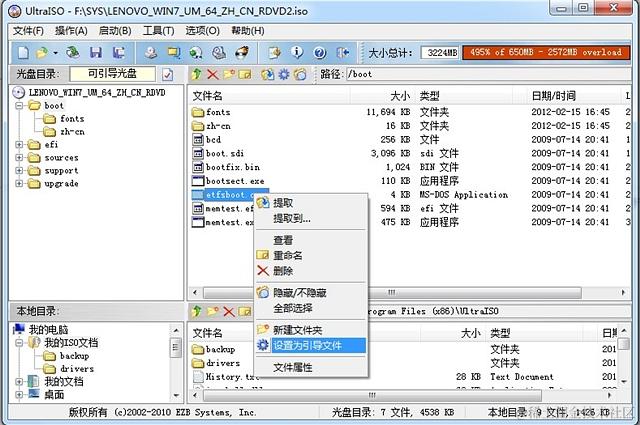
Task: Expand the 我的文档 node in local tree
Action: point(19,382)
